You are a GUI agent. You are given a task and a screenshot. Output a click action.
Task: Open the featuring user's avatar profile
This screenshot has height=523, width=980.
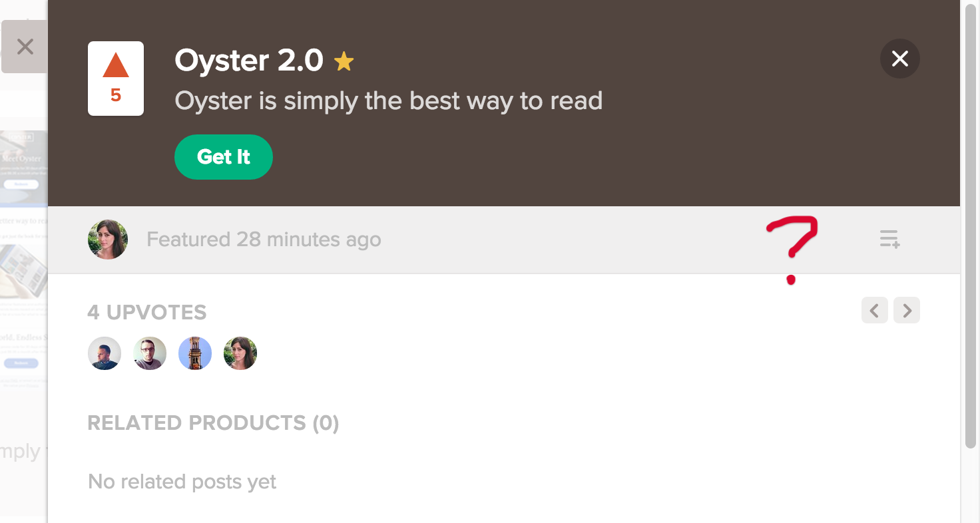pyautogui.click(x=108, y=240)
